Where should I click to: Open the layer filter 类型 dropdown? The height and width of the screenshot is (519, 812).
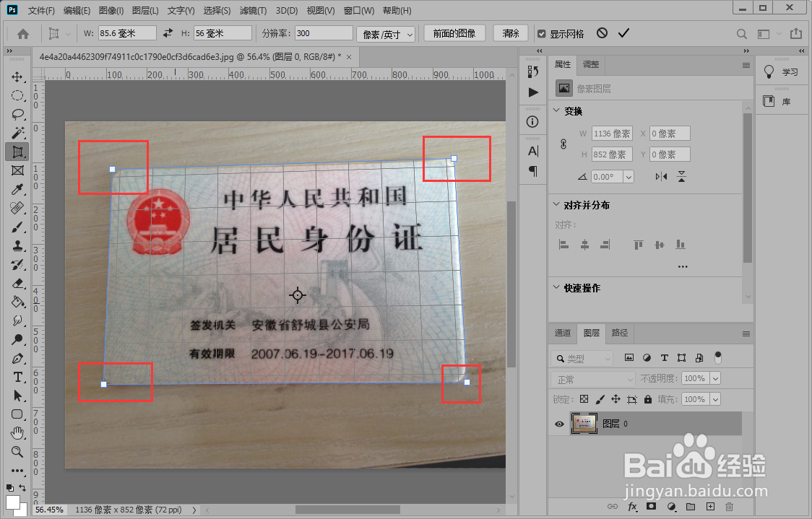[582, 358]
